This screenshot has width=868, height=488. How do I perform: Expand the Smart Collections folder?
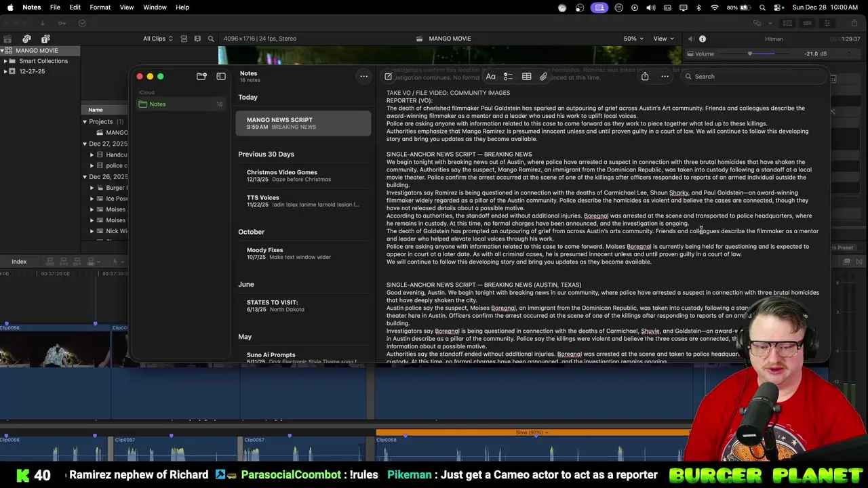point(5,61)
